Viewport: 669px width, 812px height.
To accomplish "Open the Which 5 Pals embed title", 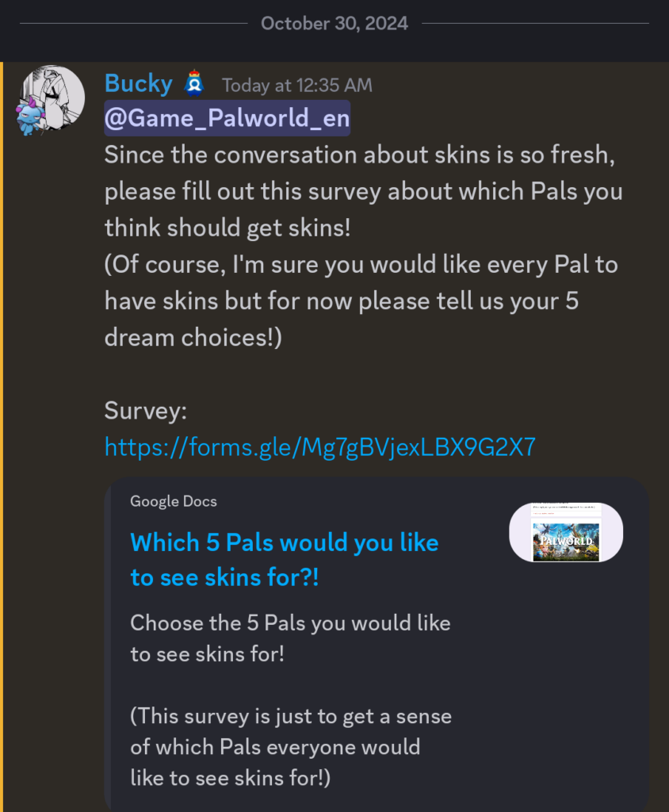I will [285, 560].
